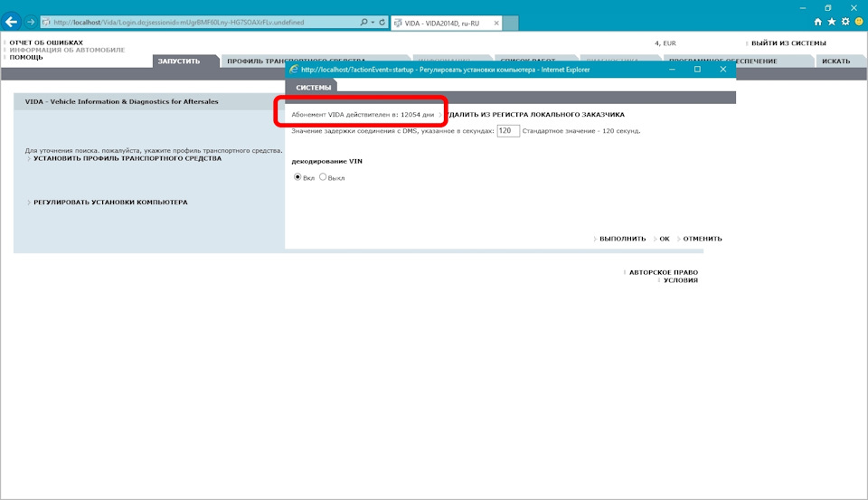868x500 pixels.
Task: Click the 'декодирование VIN' heading
Action: point(326,161)
